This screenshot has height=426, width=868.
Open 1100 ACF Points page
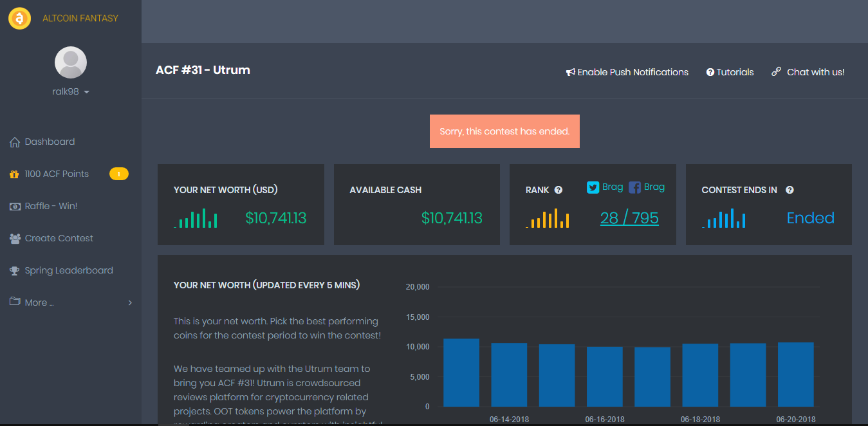pyautogui.click(x=57, y=174)
